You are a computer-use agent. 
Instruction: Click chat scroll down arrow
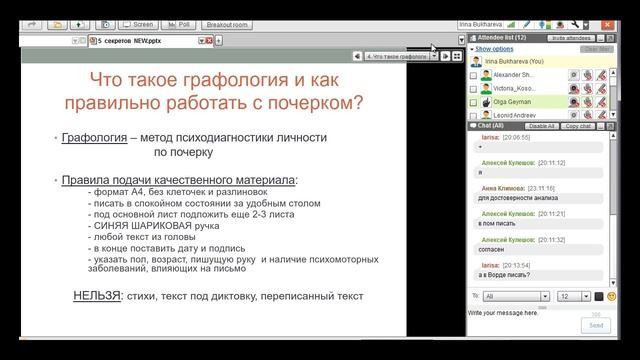coord(613,283)
